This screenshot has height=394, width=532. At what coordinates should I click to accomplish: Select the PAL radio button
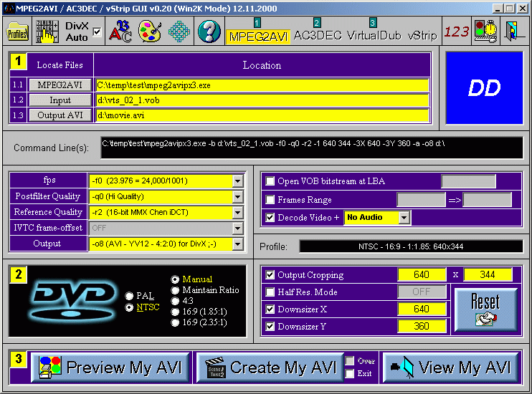[129, 296]
